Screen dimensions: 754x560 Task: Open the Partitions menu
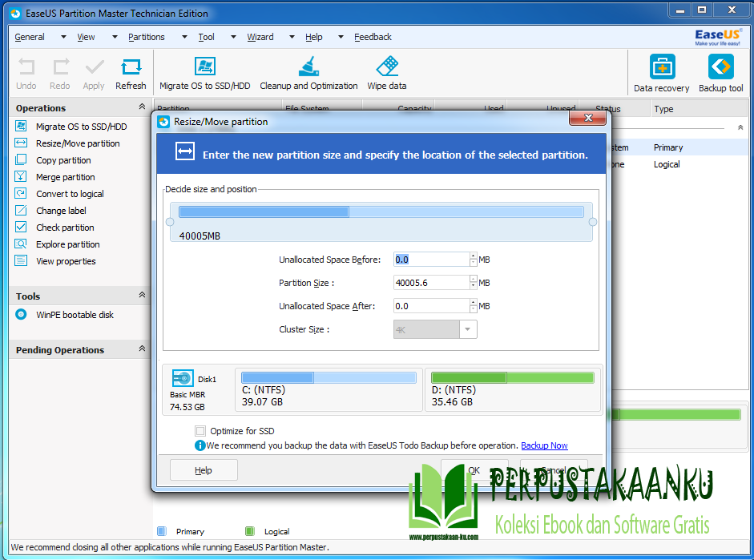tap(146, 37)
